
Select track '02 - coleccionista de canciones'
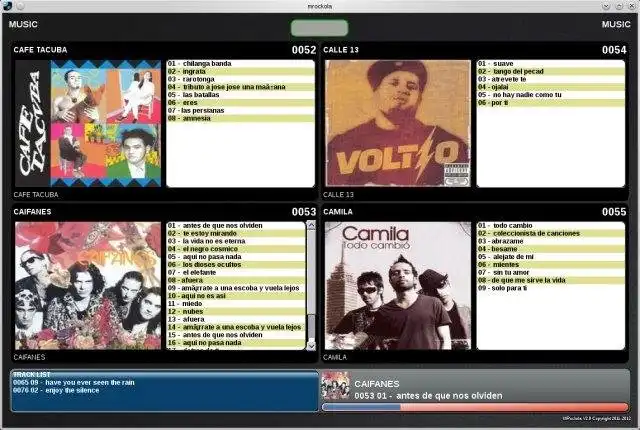(x=551, y=233)
